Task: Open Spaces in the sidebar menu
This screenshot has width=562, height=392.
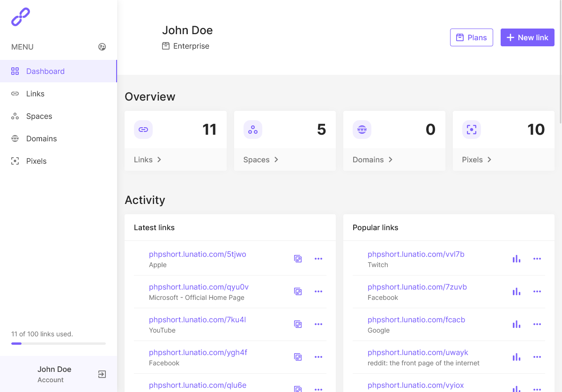Action: pyautogui.click(x=58, y=116)
